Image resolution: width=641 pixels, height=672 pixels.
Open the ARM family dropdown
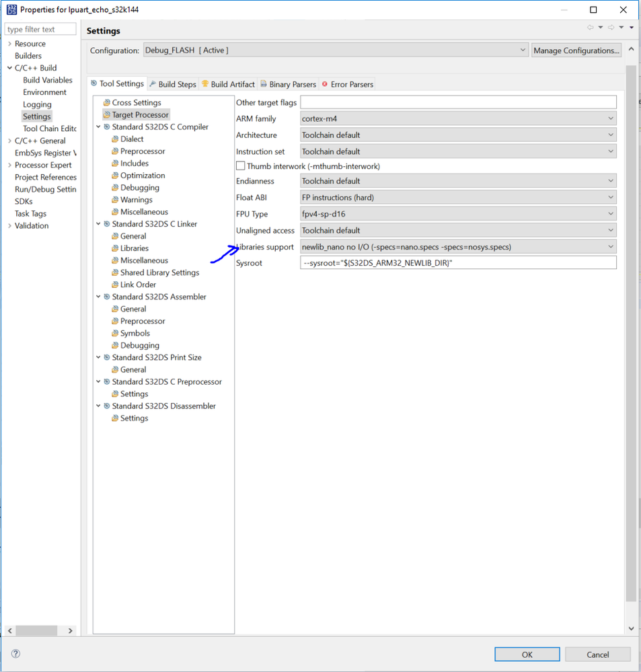(x=458, y=118)
